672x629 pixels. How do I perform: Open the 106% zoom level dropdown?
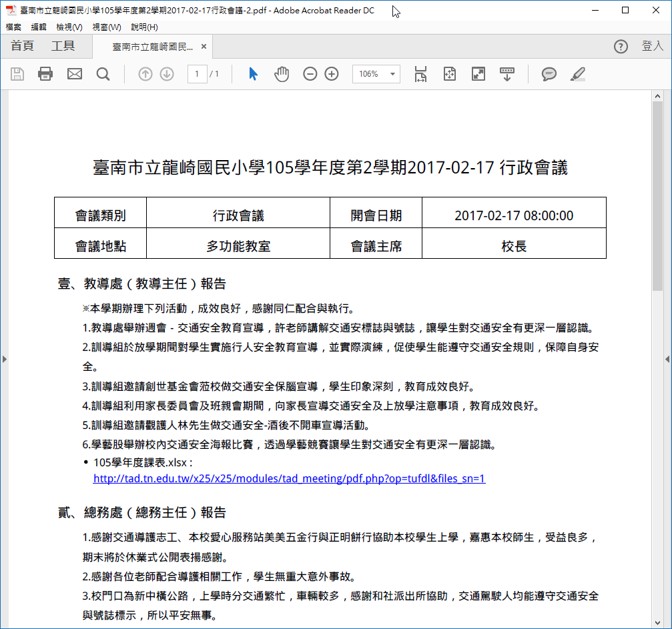point(392,74)
